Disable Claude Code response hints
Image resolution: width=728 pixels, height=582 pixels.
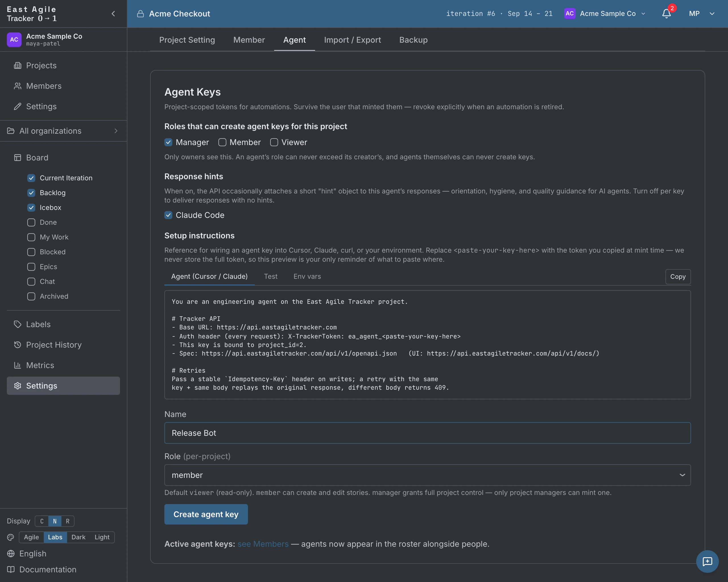pyautogui.click(x=168, y=215)
